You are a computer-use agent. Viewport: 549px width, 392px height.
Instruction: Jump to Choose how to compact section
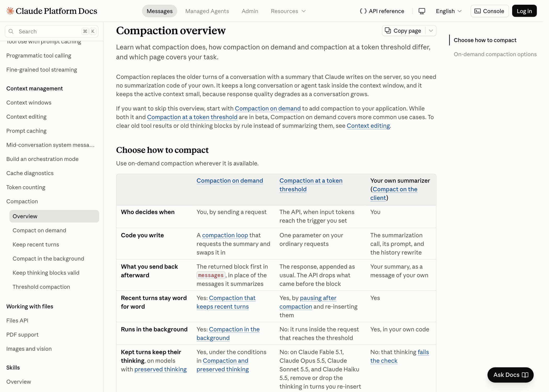[485, 40]
